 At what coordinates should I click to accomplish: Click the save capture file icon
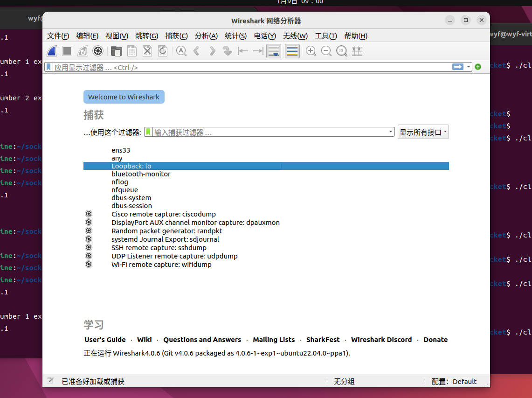[x=131, y=51]
